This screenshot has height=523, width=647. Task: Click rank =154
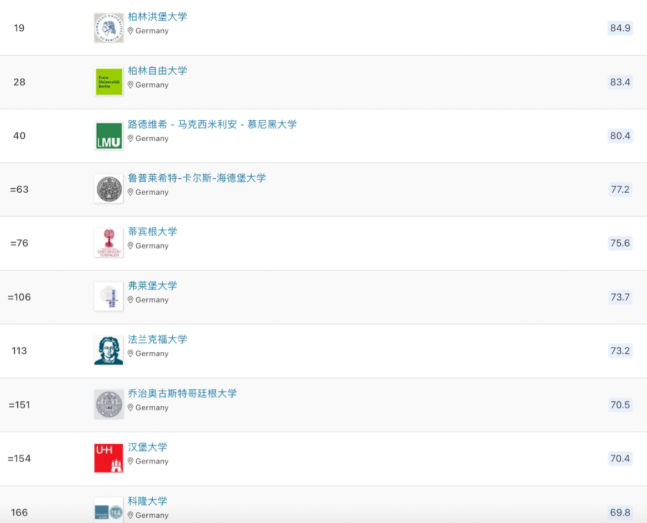point(19,459)
